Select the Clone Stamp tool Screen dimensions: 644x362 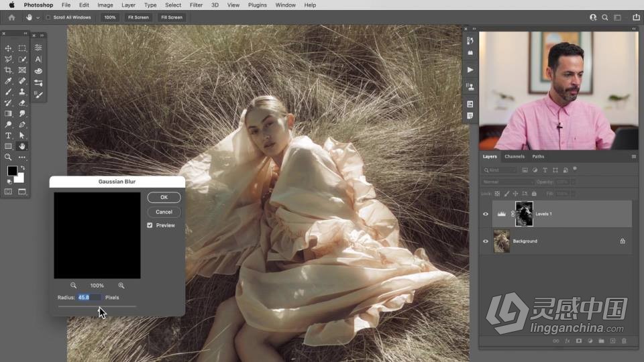(x=22, y=92)
